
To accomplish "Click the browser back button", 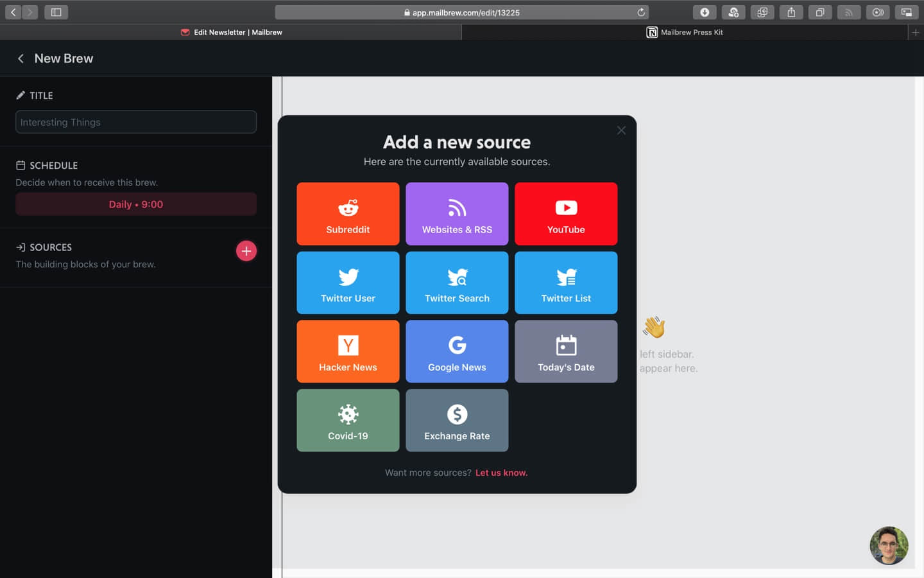I will [x=13, y=12].
